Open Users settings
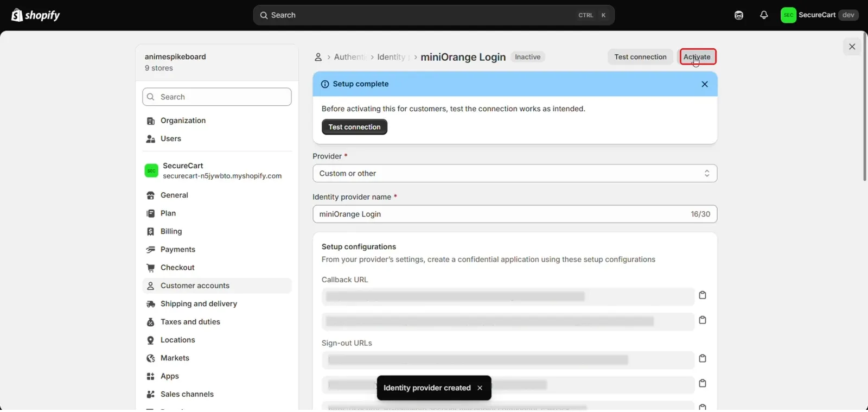The height and width of the screenshot is (412, 868). 217,139
